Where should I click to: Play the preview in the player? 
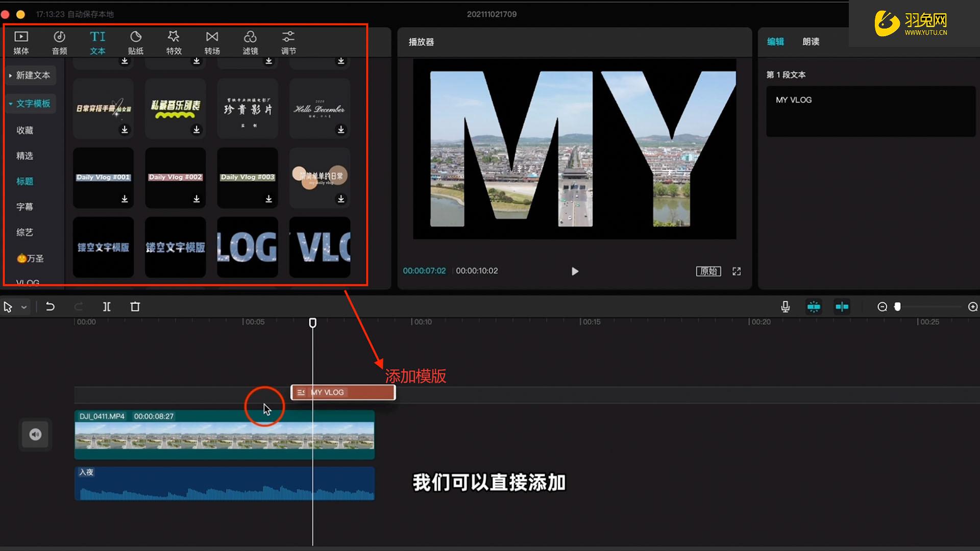tap(575, 271)
